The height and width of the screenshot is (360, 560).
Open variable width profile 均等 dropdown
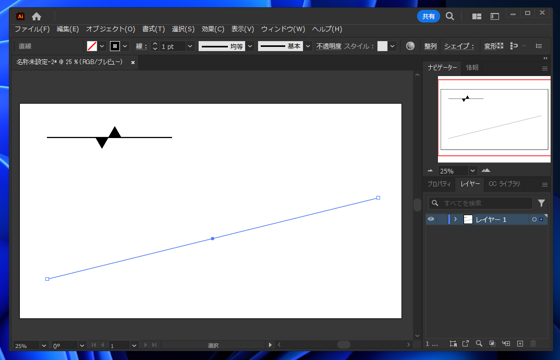click(250, 46)
